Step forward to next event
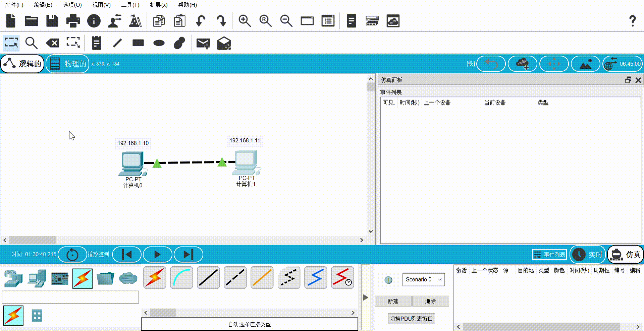 188,255
